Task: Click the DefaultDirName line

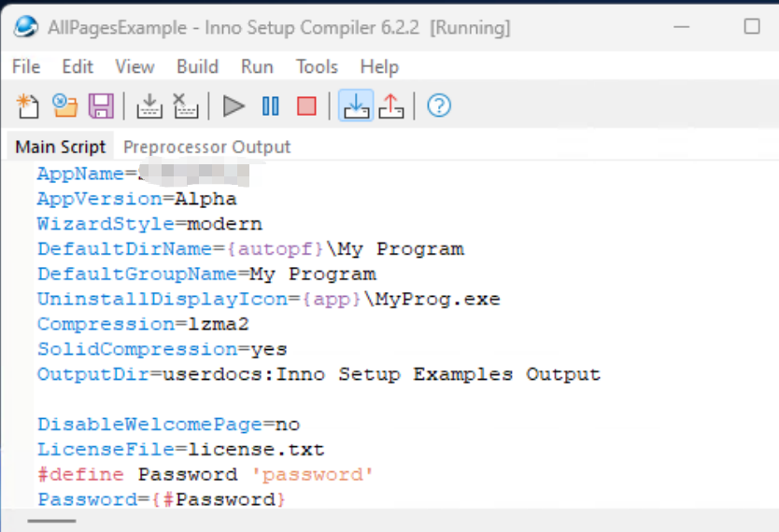Action: (x=251, y=248)
